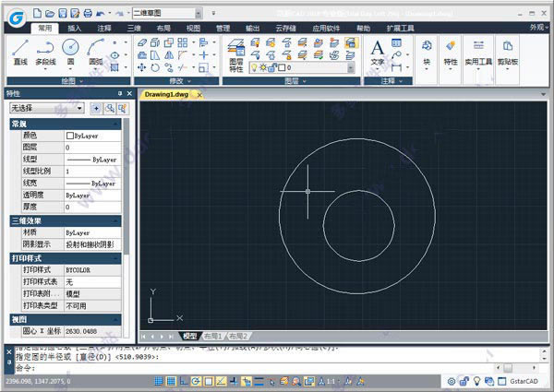Viewport: 554px width, 392px height.
Task: Click the 实用工具 panel button
Action: point(478,52)
